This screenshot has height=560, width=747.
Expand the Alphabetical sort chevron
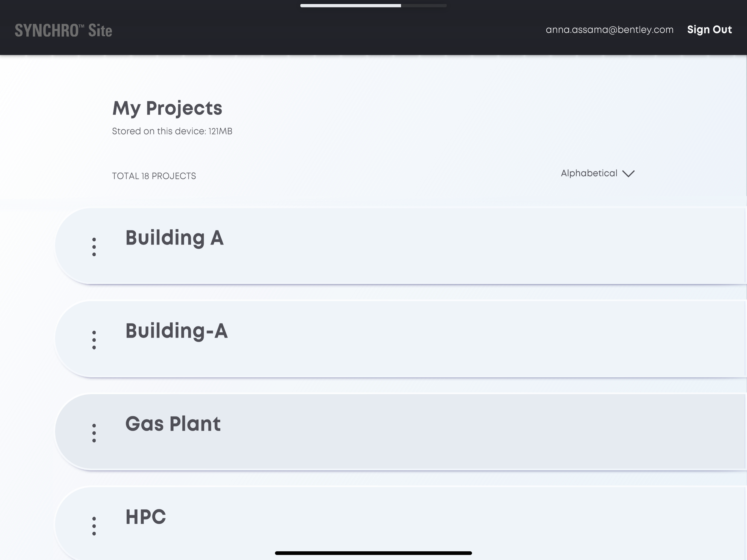click(x=628, y=174)
